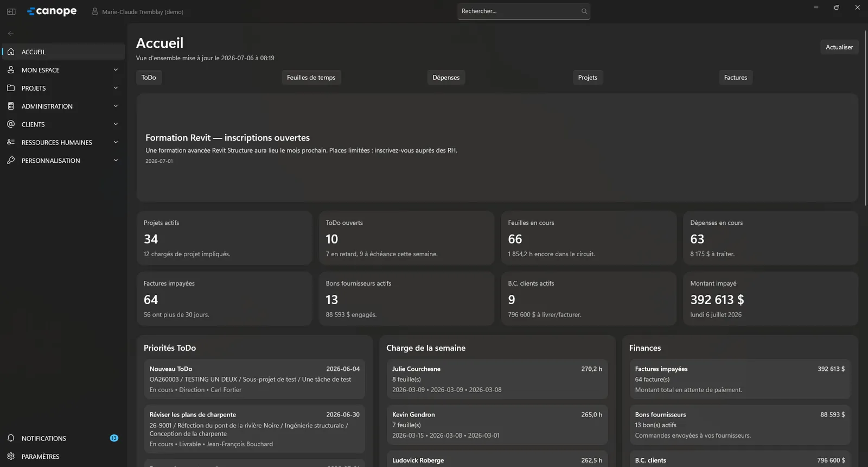Click the Notifications bell icon
Screen dimensions: 868x467
pyautogui.click(x=11, y=438)
